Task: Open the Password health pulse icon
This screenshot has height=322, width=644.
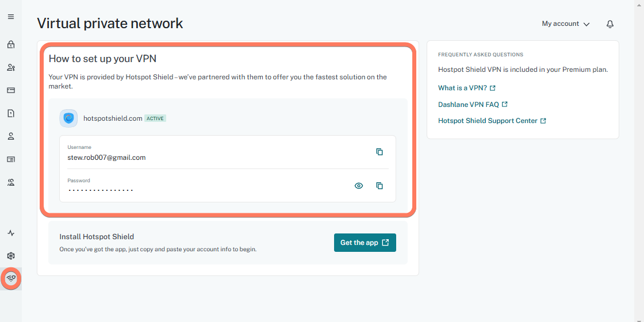Action: click(11, 233)
